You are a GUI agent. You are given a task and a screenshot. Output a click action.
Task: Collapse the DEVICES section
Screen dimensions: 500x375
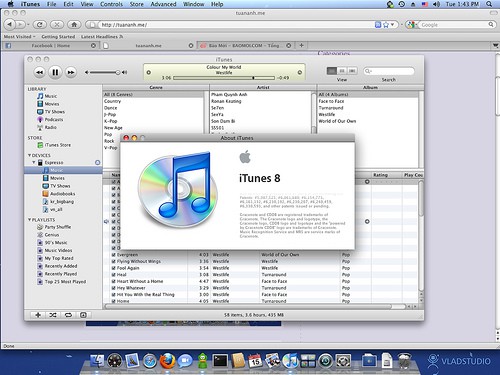click(x=29, y=155)
